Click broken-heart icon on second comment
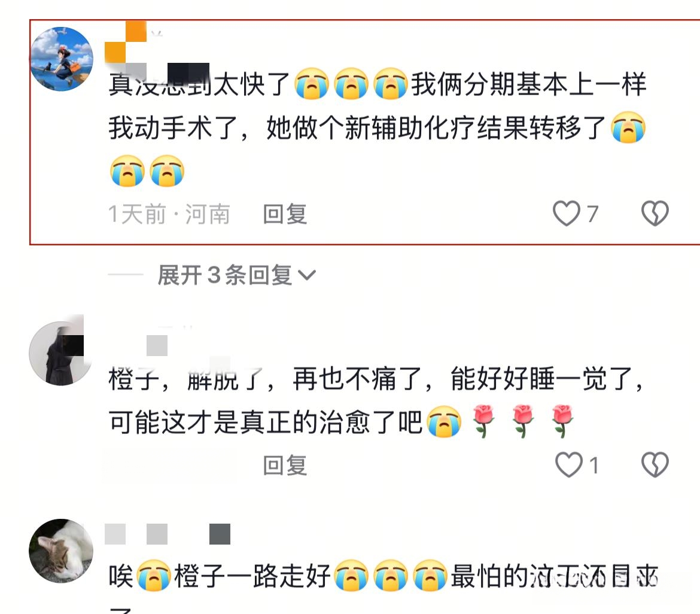This screenshot has height=614, width=700. [655, 465]
